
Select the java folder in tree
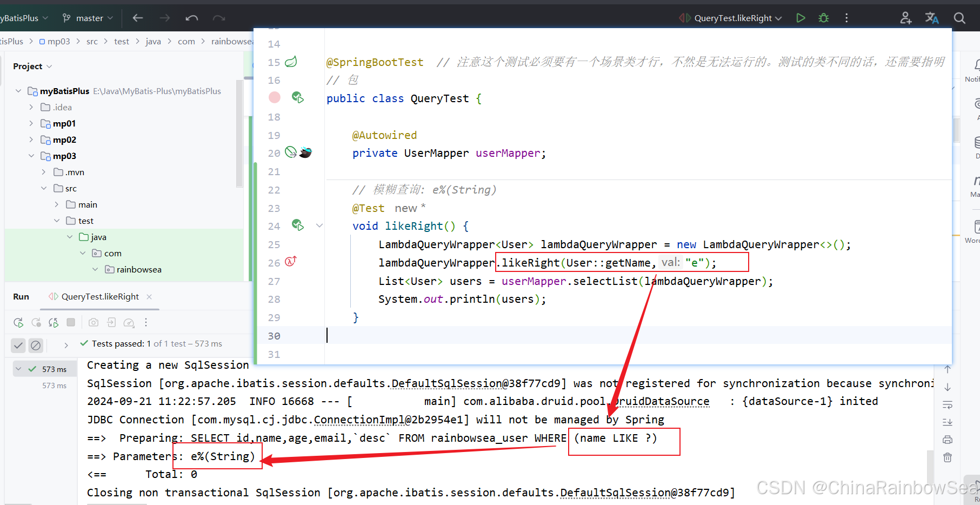98,237
